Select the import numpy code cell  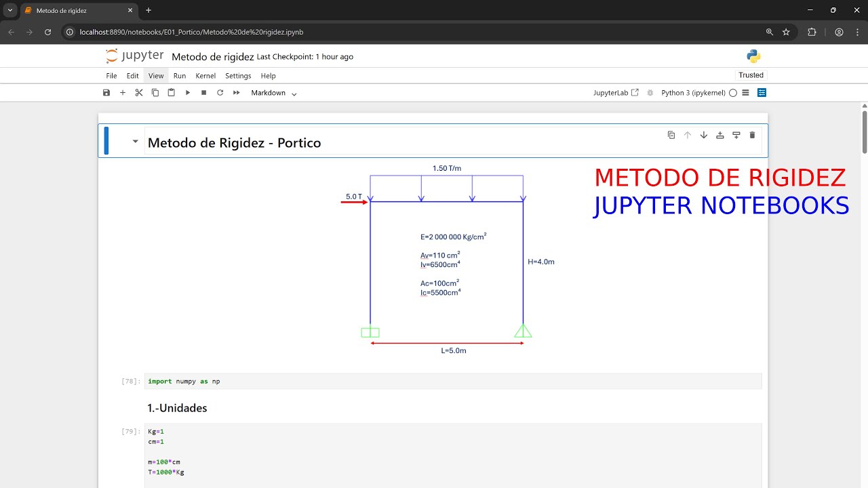(453, 381)
